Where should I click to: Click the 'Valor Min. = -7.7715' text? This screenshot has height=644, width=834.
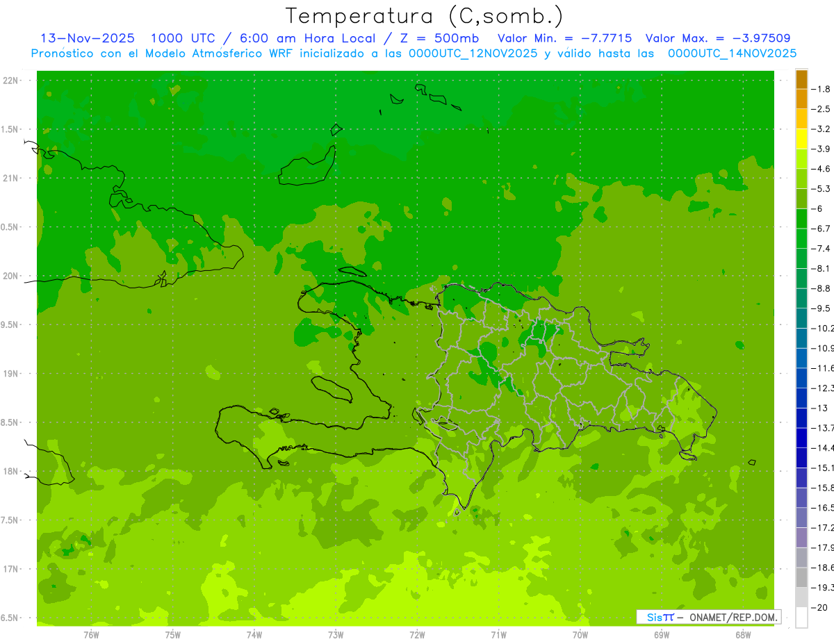click(564, 38)
